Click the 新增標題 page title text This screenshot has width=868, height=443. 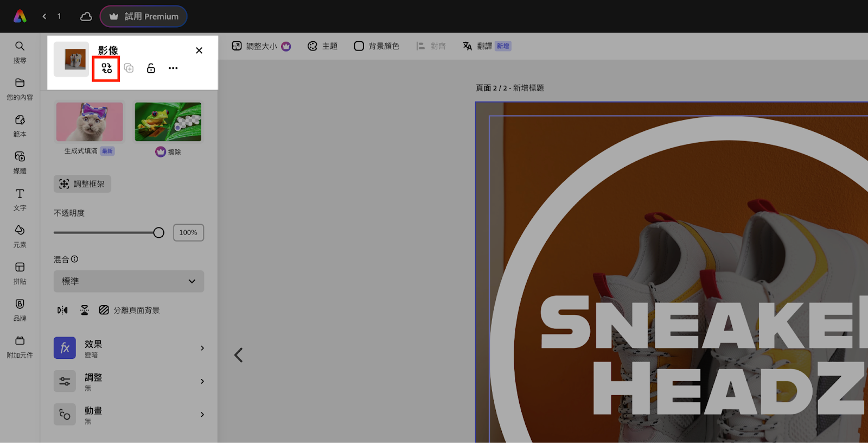click(528, 88)
